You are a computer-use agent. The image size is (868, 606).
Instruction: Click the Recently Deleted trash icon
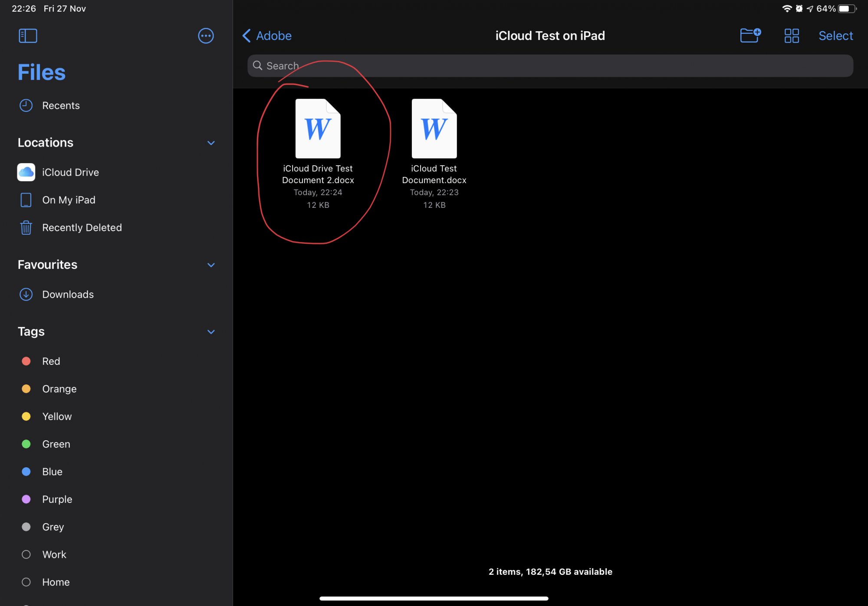[x=26, y=227]
